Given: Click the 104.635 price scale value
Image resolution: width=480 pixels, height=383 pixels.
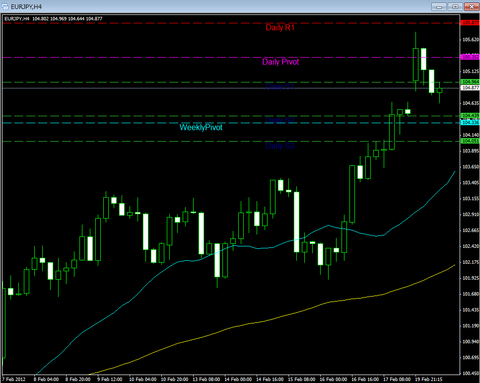Looking at the screenshot, I should [x=470, y=103].
